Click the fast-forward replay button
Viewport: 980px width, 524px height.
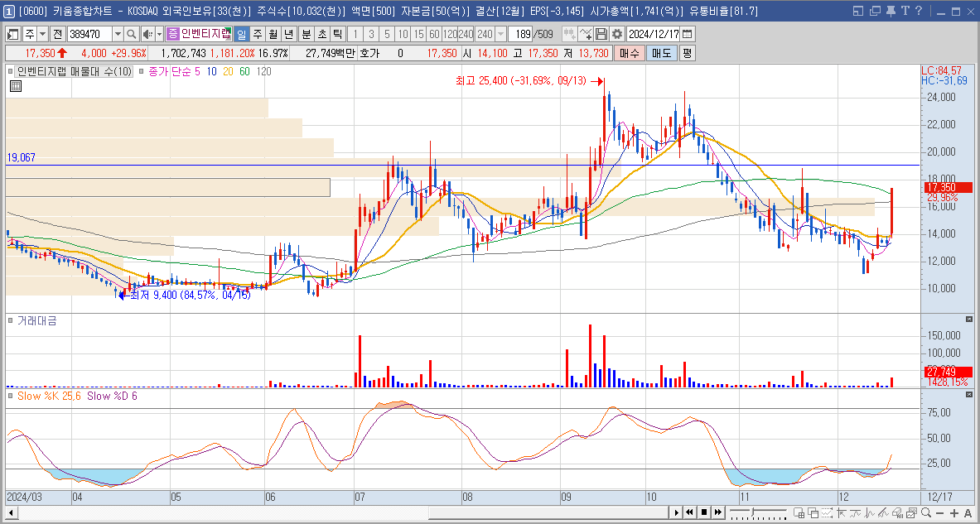point(719,513)
